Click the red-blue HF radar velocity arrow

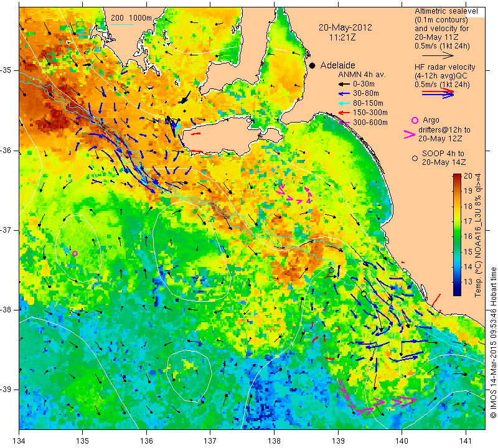(x=438, y=93)
